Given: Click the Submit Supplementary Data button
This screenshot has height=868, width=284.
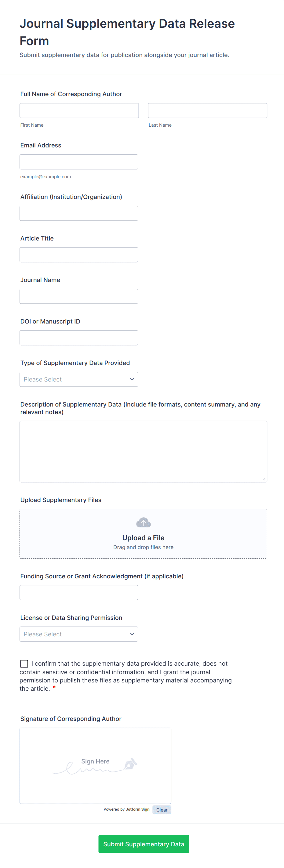Looking at the screenshot, I should click(x=143, y=844).
